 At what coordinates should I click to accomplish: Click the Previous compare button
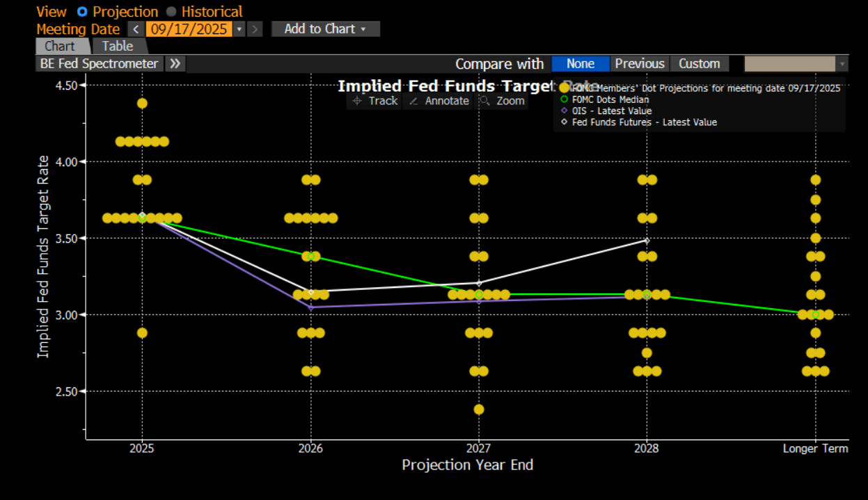(639, 64)
